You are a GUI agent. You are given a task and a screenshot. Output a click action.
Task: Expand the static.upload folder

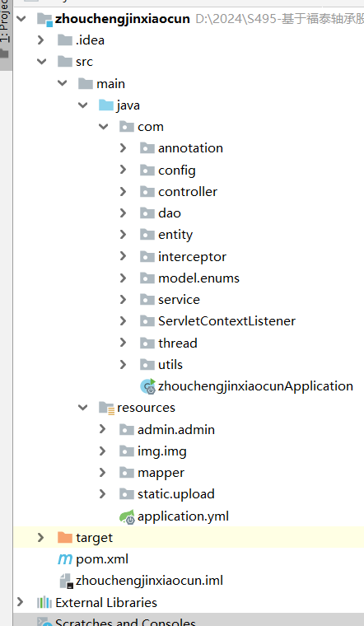103,494
